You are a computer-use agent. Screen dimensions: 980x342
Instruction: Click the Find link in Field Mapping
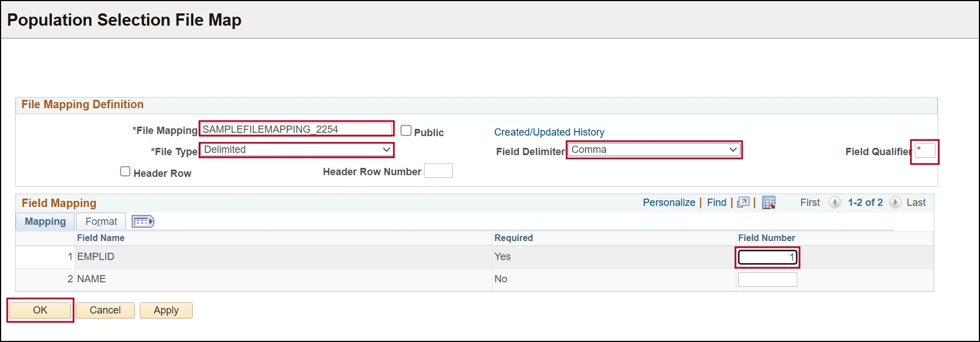(x=716, y=203)
